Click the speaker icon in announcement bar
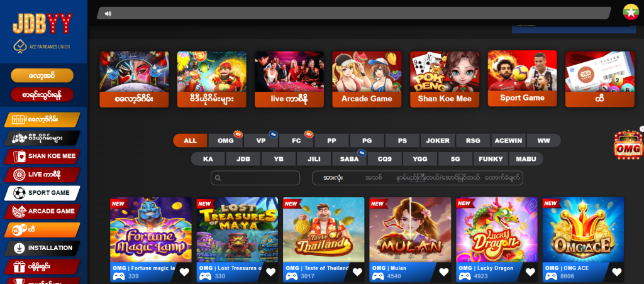This screenshot has width=644, height=284. click(x=108, y=13)
